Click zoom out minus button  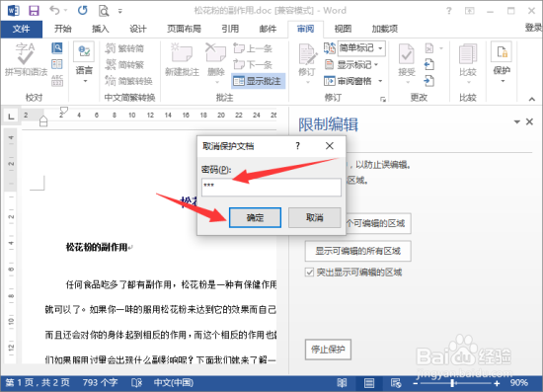click(416, 383)
